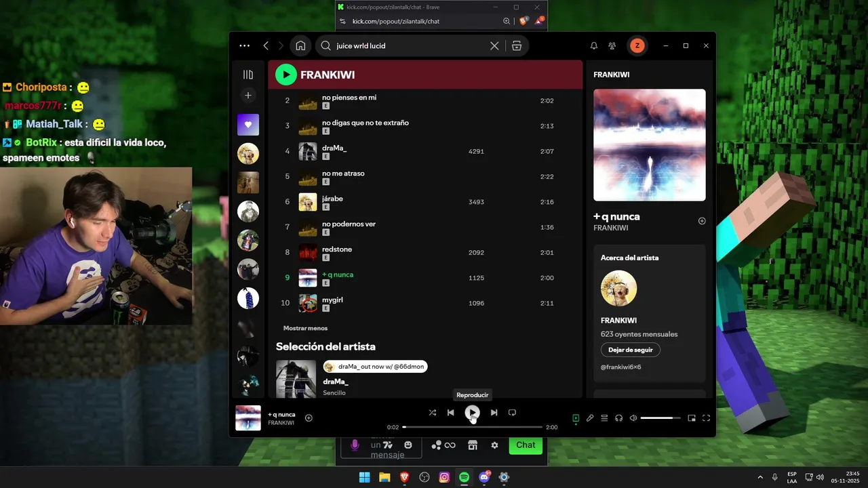Skip to next track
Image resolution: width=868 pixels, height=488 pixels.
(x=494, y=412)
